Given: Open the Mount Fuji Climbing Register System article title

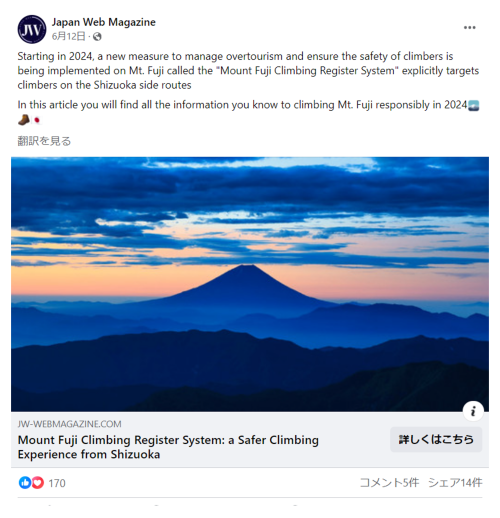Looking at the screenshot, I should (168, 447).
